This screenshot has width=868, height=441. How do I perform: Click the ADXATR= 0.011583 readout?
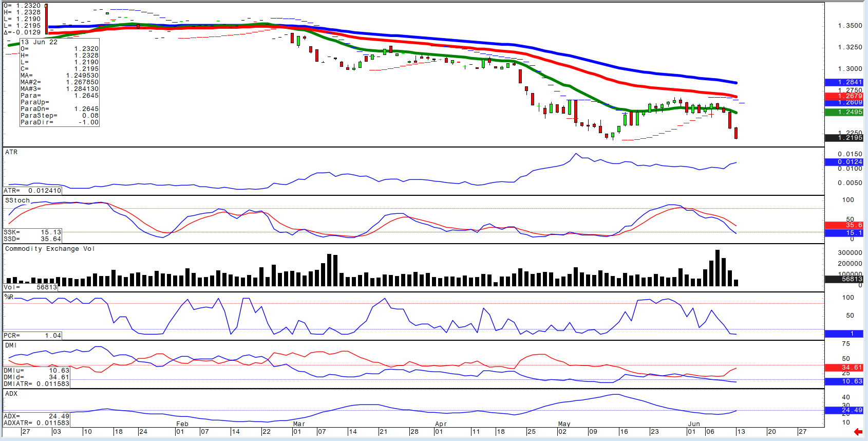coord(36,423)
